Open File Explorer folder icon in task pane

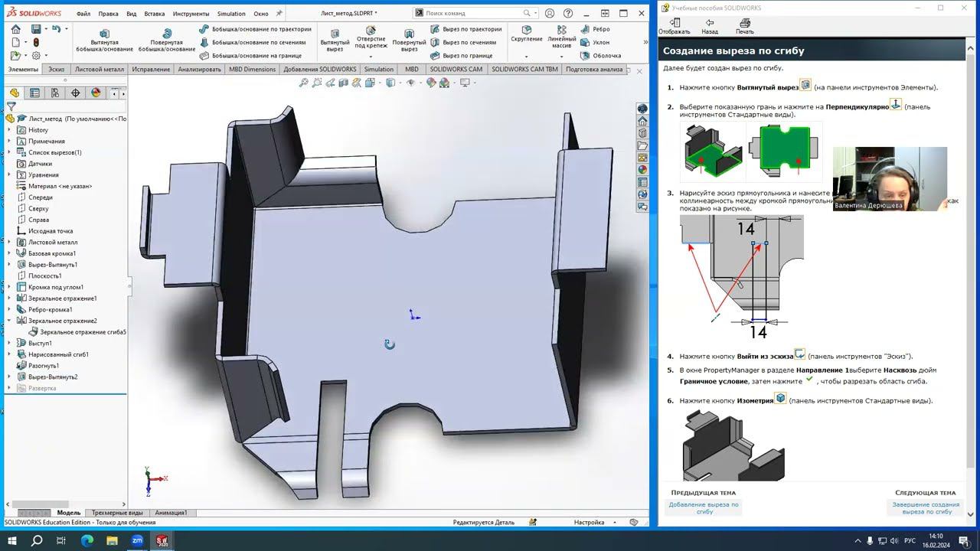click(642, 145)
